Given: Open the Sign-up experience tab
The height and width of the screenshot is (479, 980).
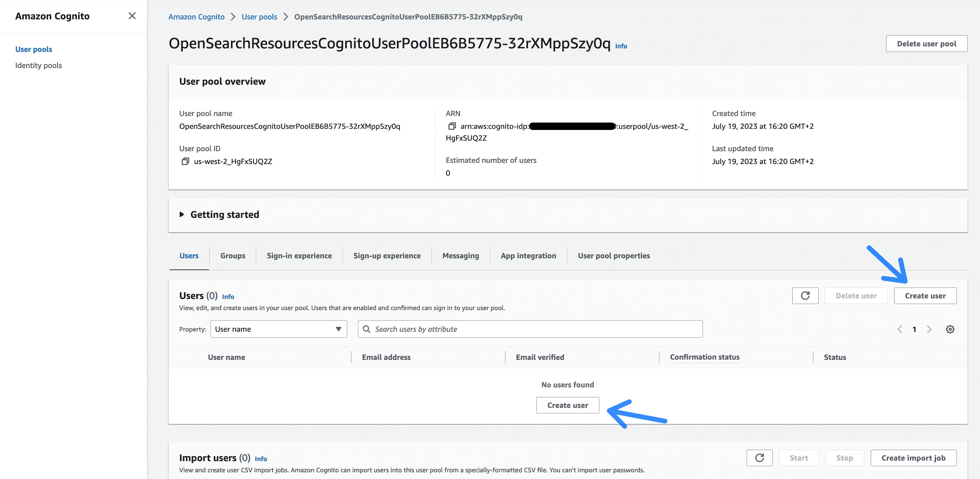Looking at the screenshot, I should click(387, 256).
